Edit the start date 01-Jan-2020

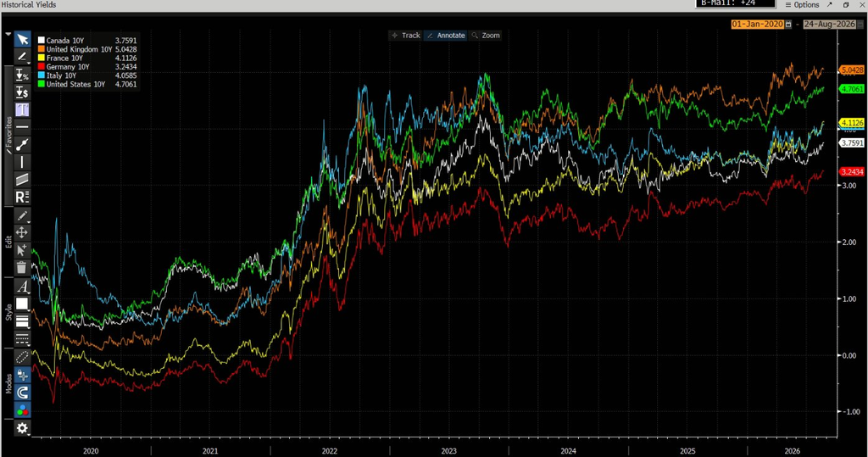click(x=757, y=25)
